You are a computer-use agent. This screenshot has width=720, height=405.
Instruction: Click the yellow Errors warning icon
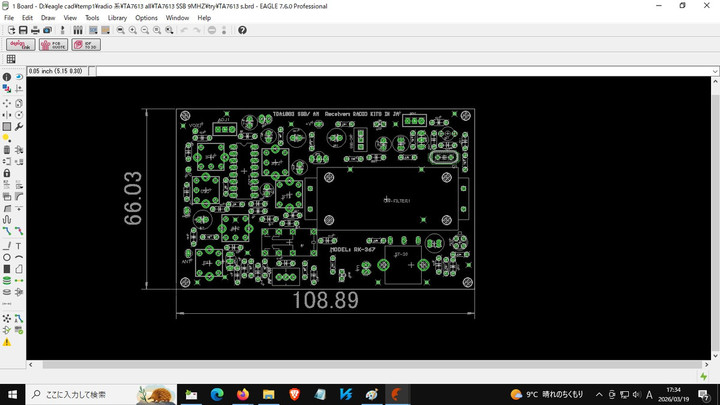click(7, 342)
